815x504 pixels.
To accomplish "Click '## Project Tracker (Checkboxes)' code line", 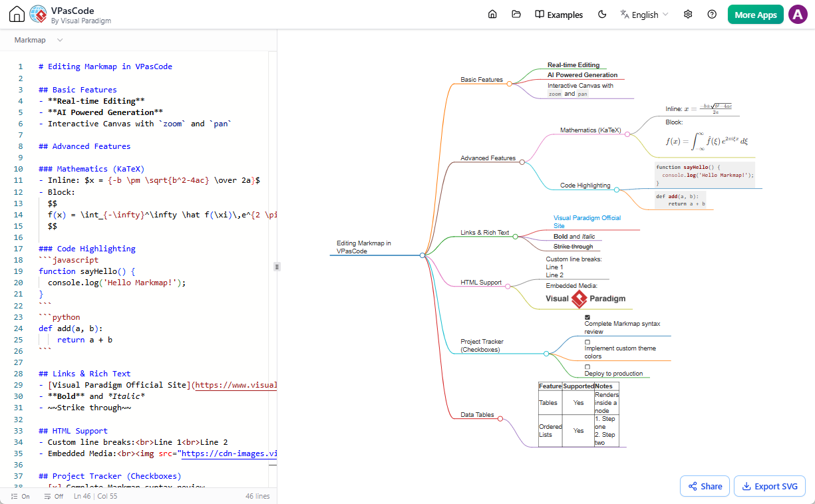I will click(110, 476).
